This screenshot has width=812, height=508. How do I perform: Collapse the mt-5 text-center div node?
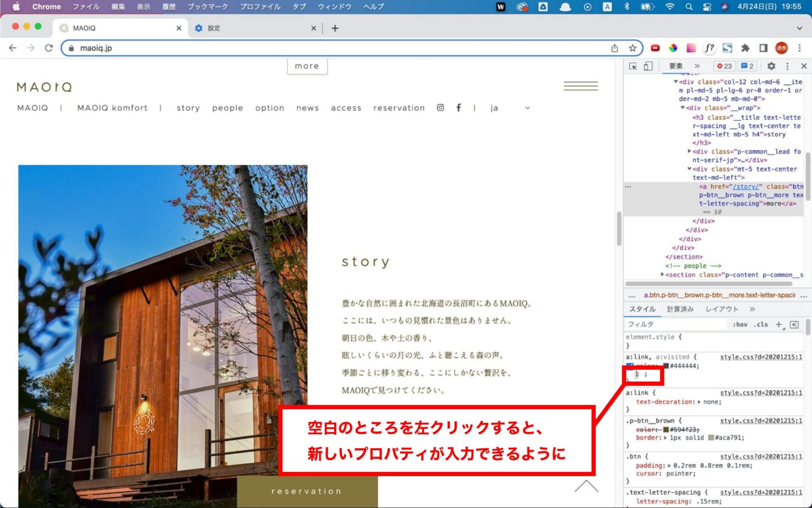[x=689, y=169]
